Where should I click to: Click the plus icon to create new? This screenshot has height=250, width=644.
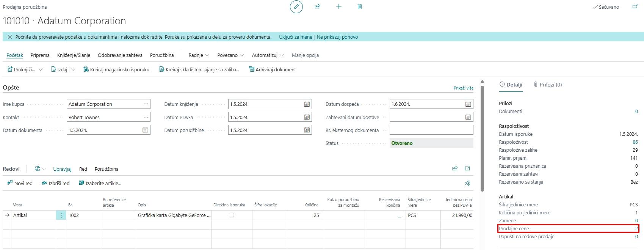click(338, 6)
